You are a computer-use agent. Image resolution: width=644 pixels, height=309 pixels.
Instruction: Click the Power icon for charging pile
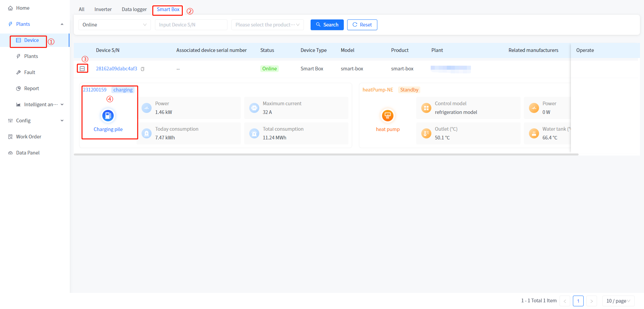(147, 108)
